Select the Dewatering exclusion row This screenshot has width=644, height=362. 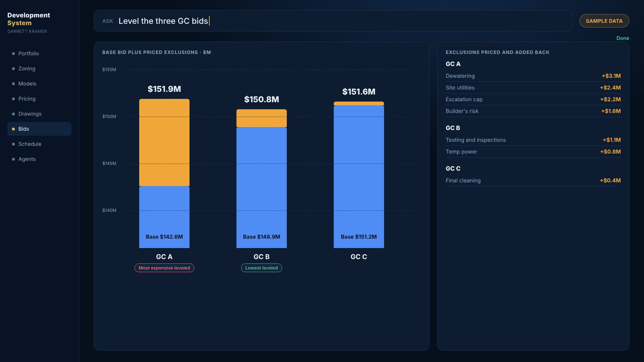tap(533, 76)
